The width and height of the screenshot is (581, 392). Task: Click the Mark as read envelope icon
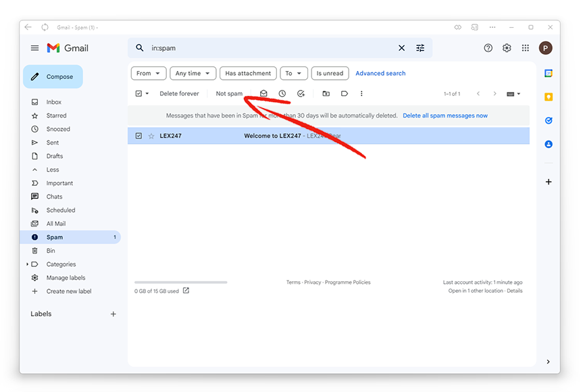[x=263, y=93]
